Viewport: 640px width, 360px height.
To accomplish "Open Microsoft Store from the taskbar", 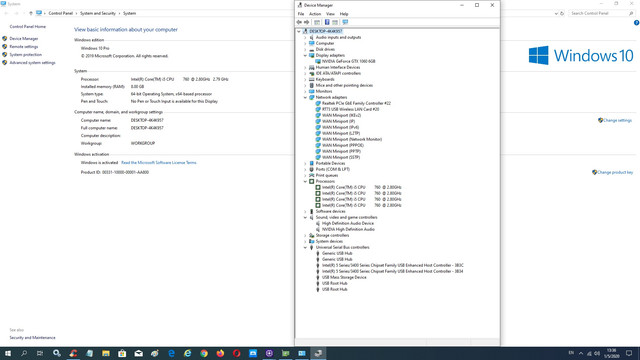I will 122,353.
